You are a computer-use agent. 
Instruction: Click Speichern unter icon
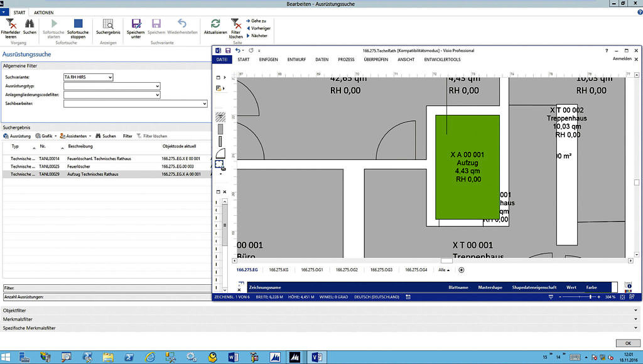click(x=135, y=24)
